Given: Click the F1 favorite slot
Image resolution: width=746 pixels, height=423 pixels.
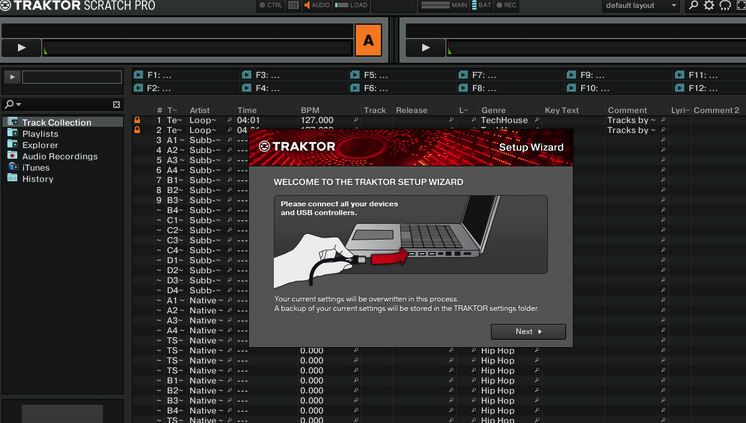Looking at the screenshot, I should 153,75.
